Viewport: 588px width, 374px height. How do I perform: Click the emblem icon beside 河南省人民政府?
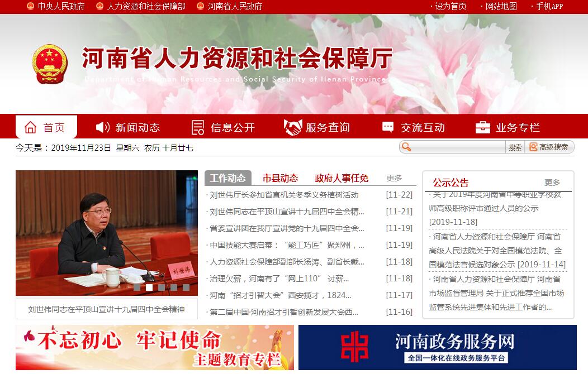pos(201,6)
